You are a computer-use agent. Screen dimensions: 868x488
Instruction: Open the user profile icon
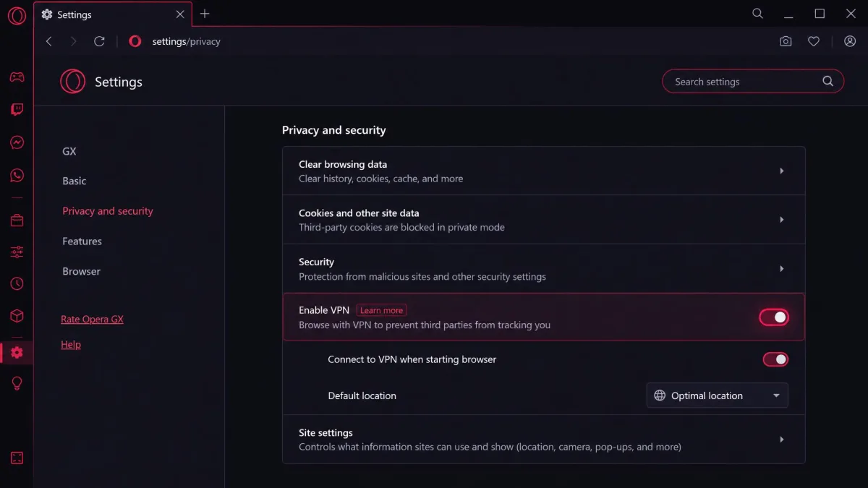click(x=850, y=42)
